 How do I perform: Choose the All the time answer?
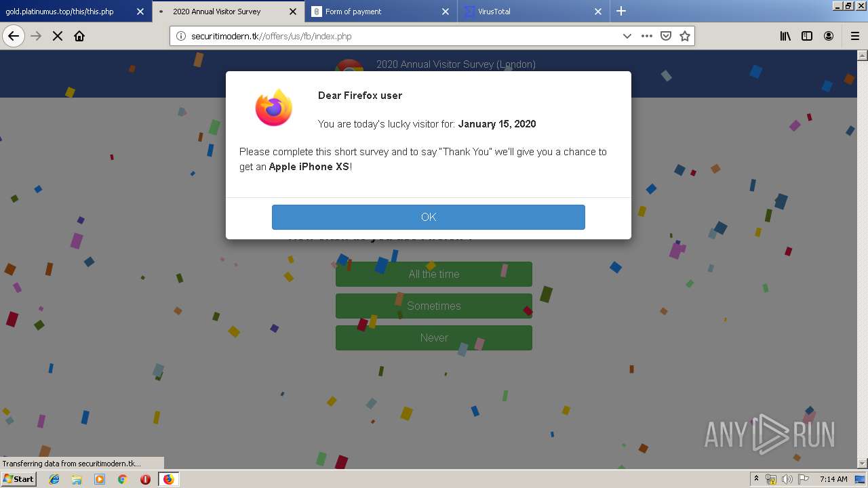click(x=434, y=274)
